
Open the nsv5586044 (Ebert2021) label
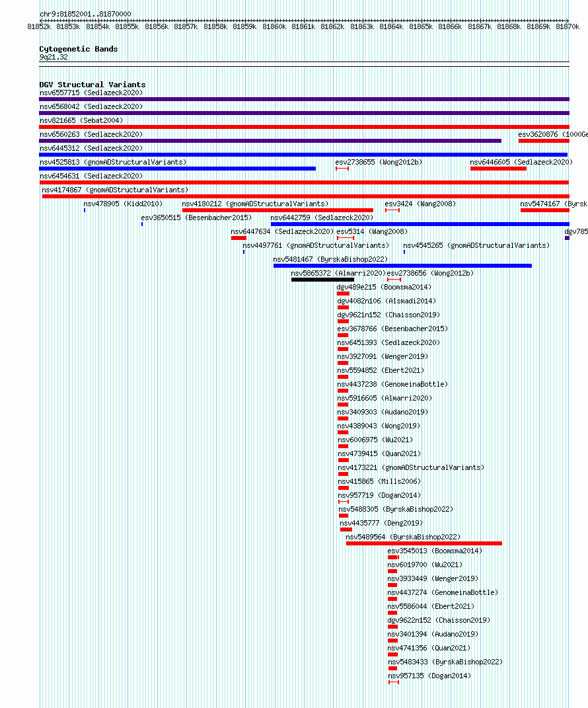431,606
